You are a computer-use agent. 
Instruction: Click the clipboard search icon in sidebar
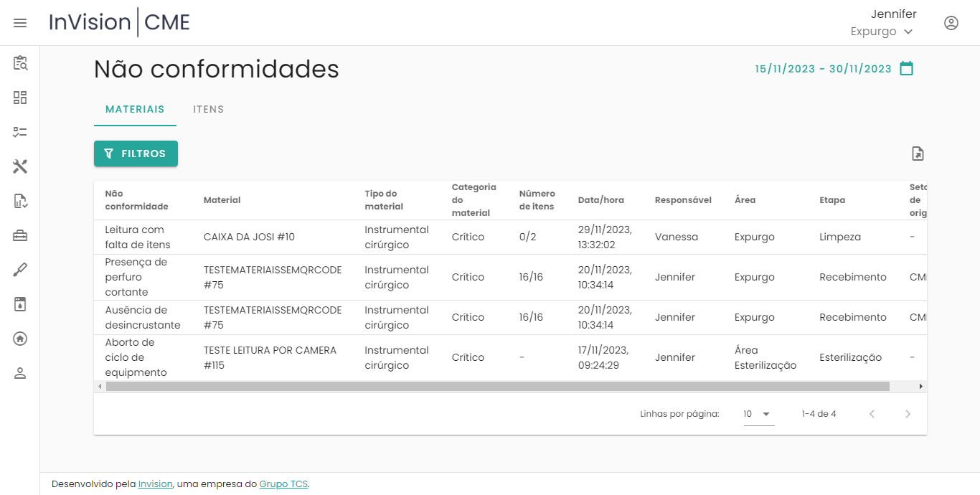click(x=20, y=63)
